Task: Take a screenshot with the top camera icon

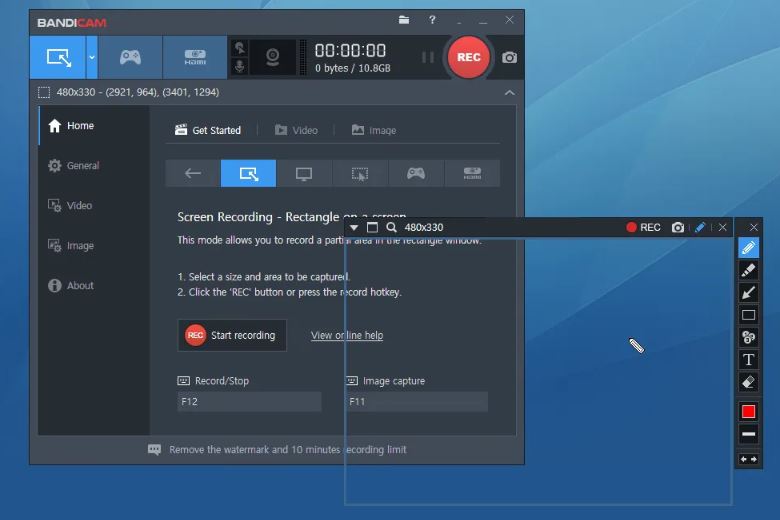Action: (509, 58)
